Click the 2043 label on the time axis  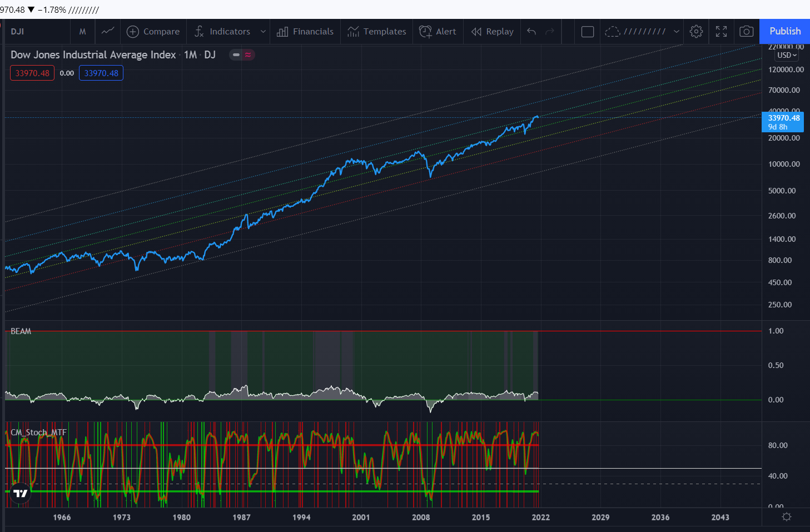tap(720, 517)
